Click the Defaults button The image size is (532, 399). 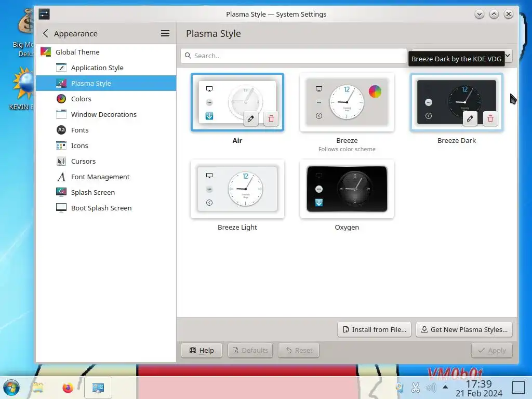pos(250,350)
